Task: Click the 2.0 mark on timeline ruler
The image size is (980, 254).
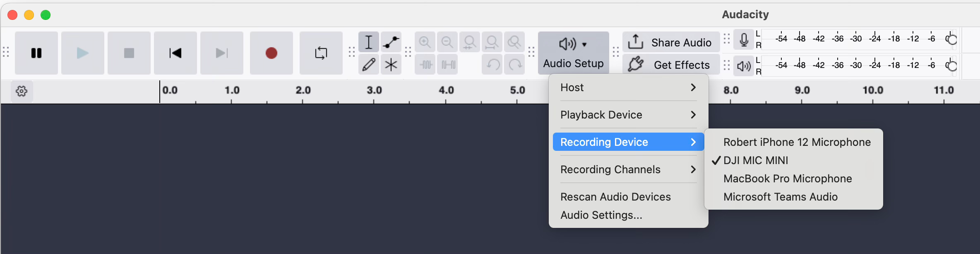Action: 303,90
